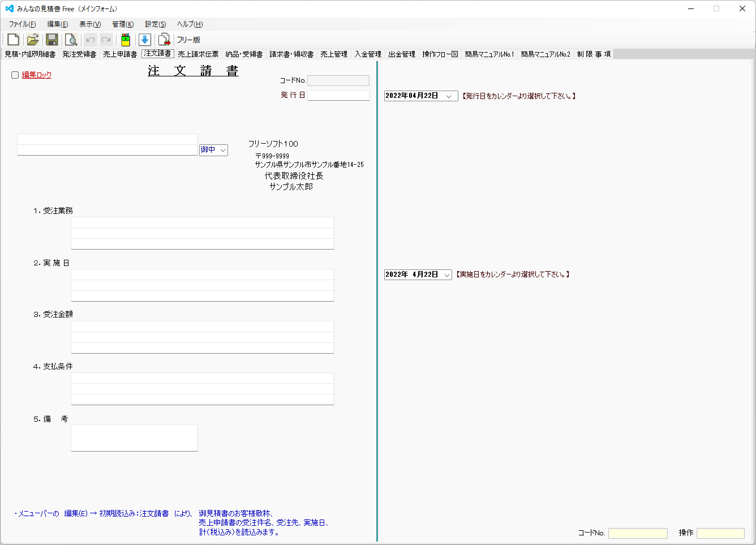The image size is (756, 545).
Task: Open print preview from the toolbar
Action: tap(70, 39)
